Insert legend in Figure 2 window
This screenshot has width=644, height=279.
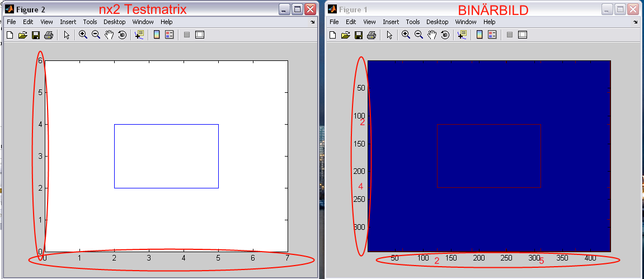(170, 35)
